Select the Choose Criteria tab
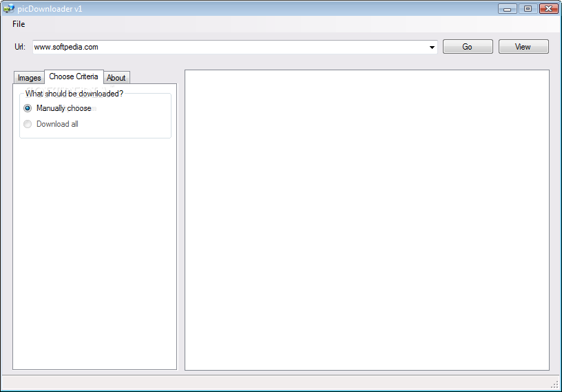Image resolution: width=562 pixels, height=392 pixels. [x=74, y=76]
